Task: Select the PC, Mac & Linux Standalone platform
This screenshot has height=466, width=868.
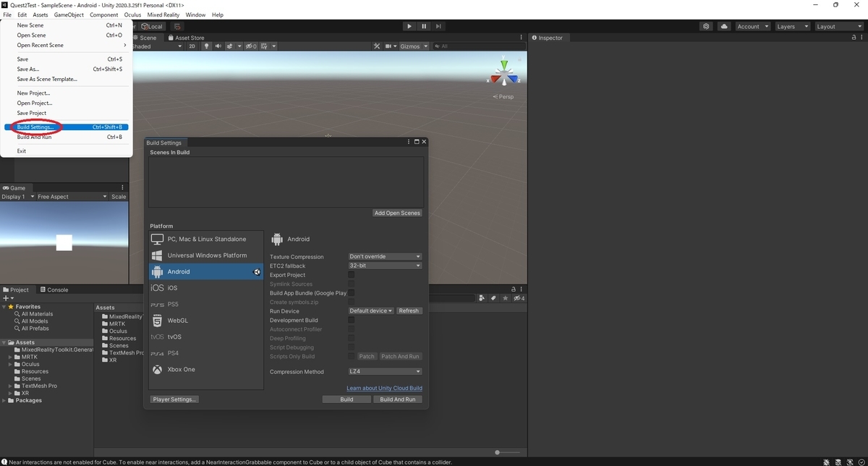Action: pos(206,239)
